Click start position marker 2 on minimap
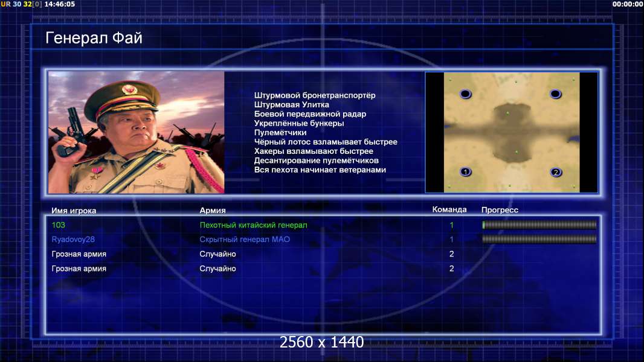 point(556,172)
